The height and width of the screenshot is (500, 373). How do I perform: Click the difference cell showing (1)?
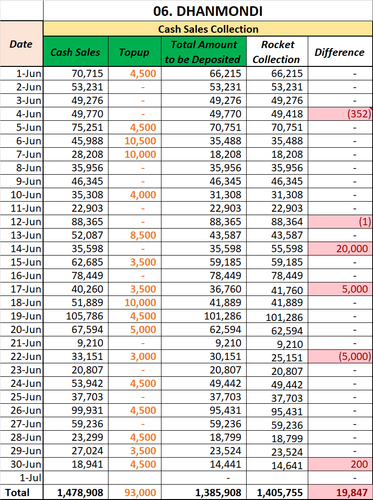(340, 222)
